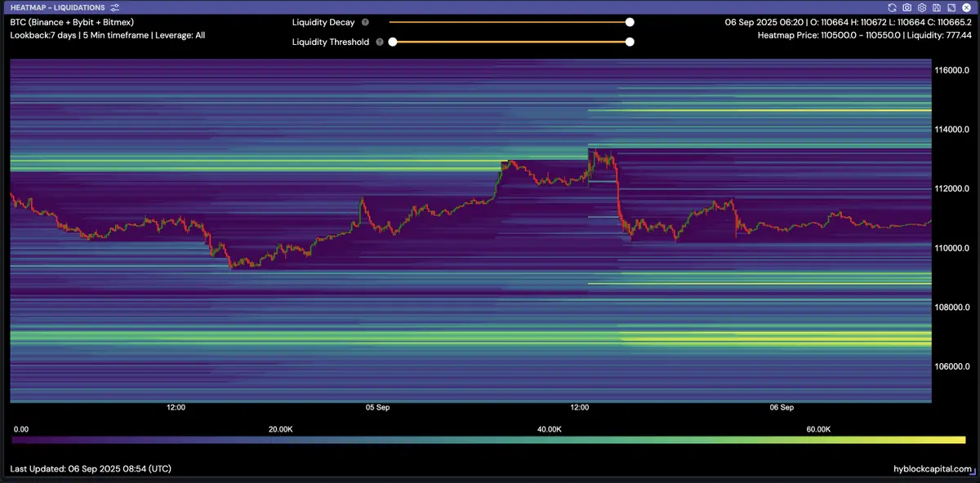This screenshot has height=483, width=980.
Task: Click the Lookback 7 days settings line
Action: click(108, 36)
